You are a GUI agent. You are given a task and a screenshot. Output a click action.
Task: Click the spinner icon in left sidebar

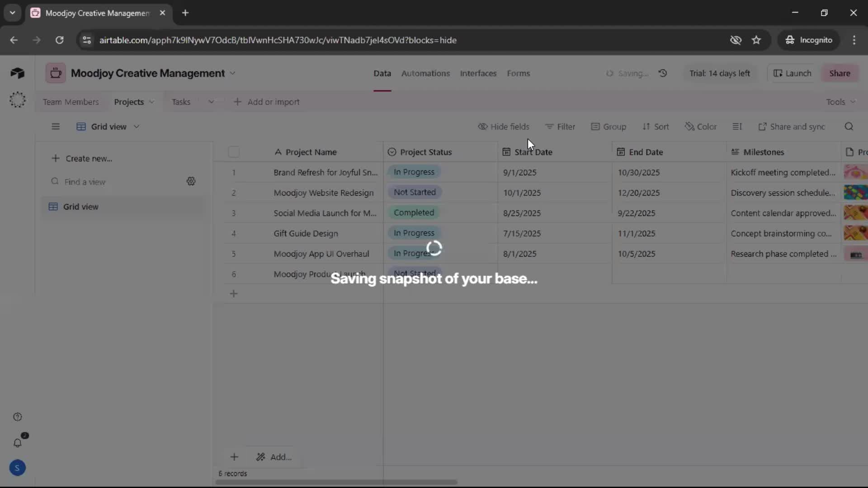tap(18, 99)
